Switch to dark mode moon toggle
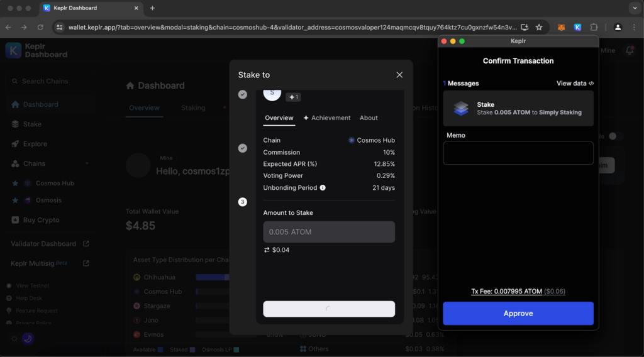644x357 pixels. [27, 339]
